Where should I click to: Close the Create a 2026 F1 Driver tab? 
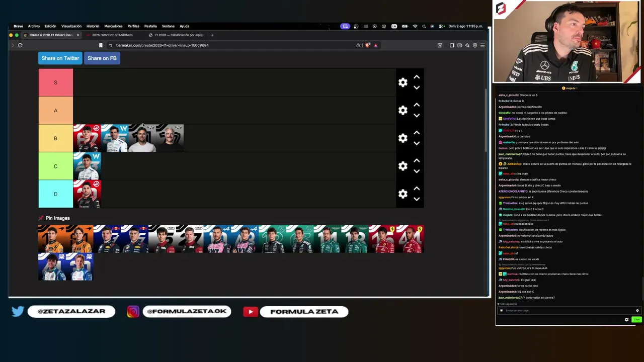coord(77,35)
